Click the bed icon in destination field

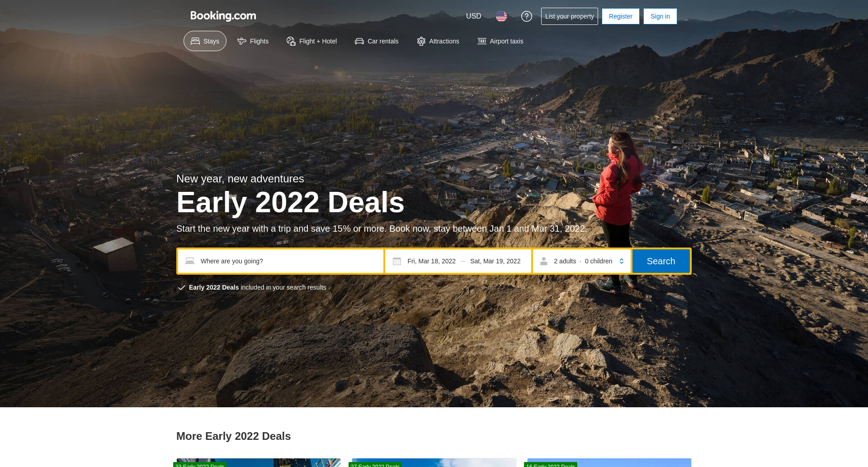point(190,261)
